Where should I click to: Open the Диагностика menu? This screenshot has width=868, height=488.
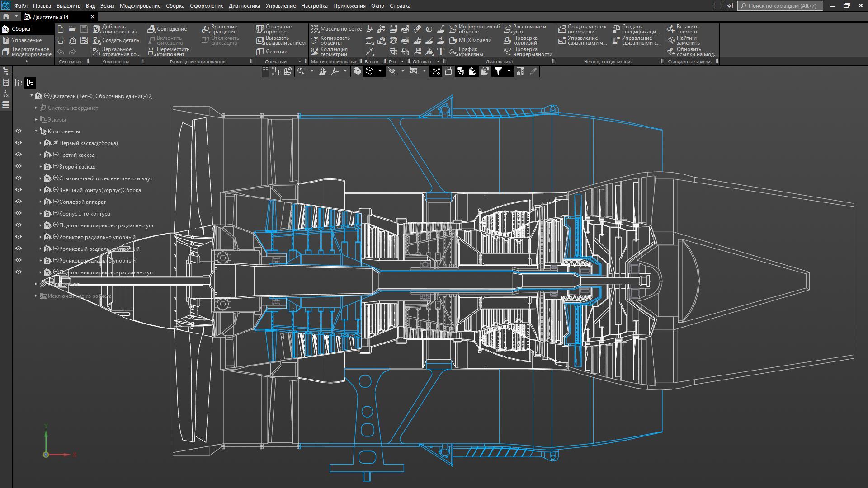tap(244, 6)
